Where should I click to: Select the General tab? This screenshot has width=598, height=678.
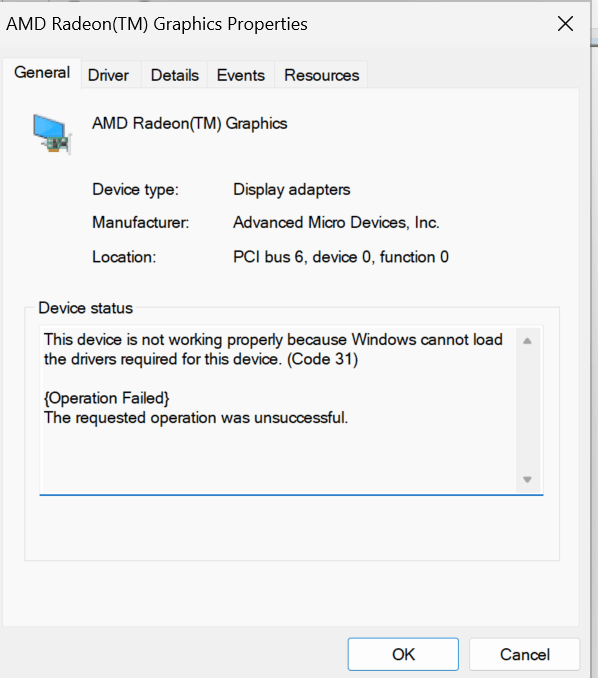pos(42,73)
